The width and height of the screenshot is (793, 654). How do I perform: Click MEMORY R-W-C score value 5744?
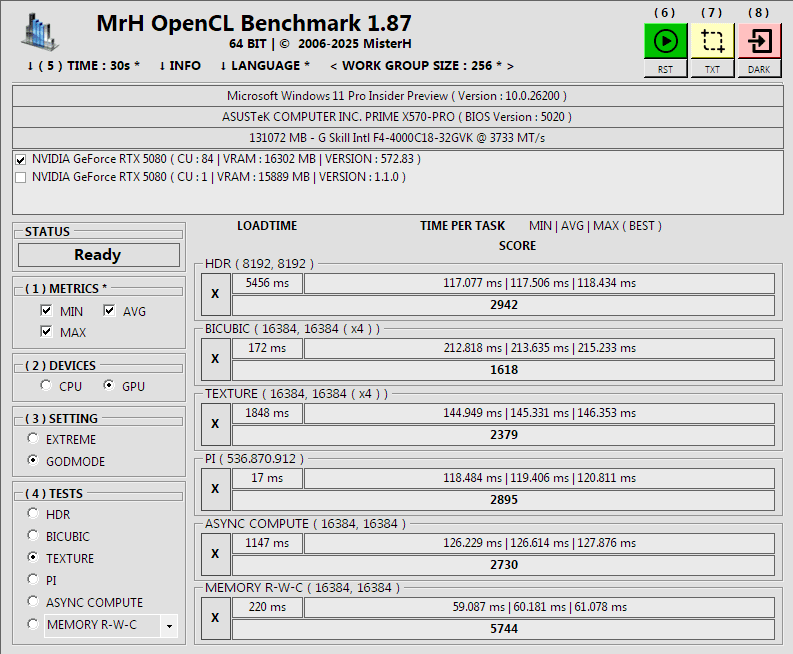pos(503,629)
